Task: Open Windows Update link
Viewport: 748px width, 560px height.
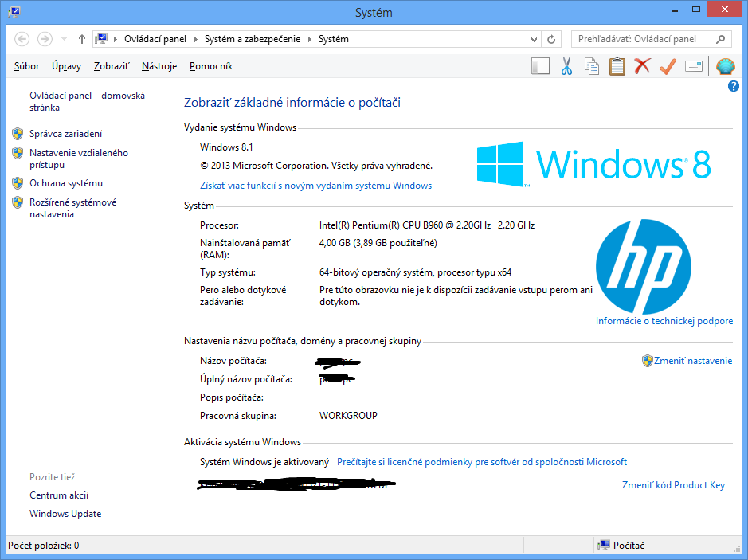Action: [x=65, y=514]
